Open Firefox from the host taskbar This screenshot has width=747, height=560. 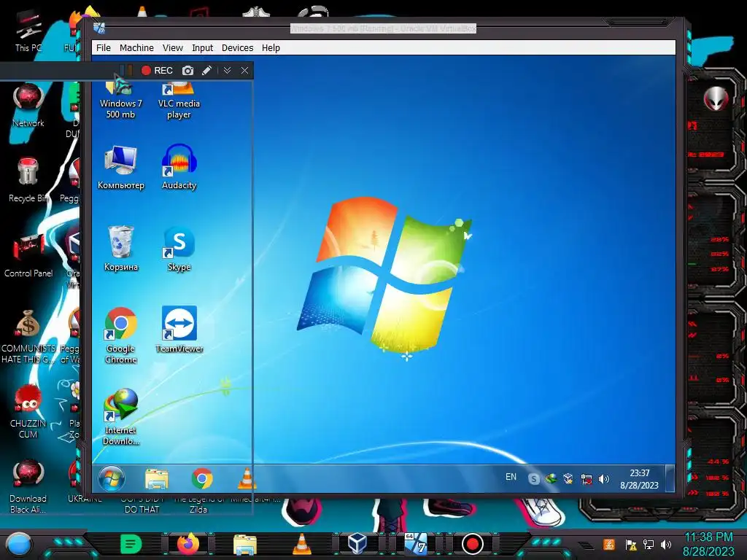tap(188, 544)
